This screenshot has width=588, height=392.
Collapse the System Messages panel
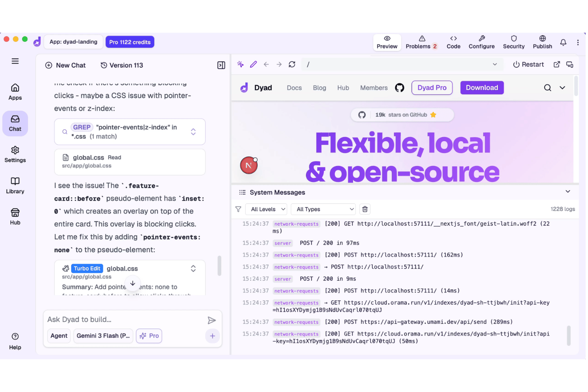pos(568,192)
